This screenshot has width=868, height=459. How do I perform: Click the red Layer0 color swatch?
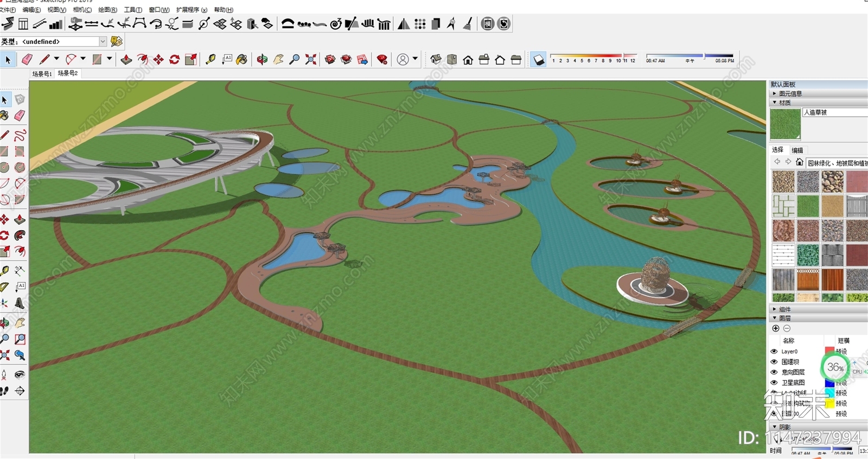(829, 350)
